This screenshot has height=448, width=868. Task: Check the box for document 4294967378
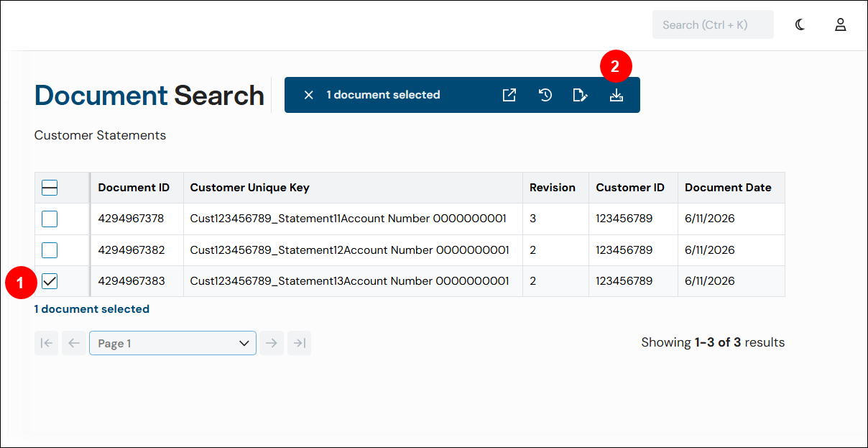pyautogui.click(x=50, y=219)
